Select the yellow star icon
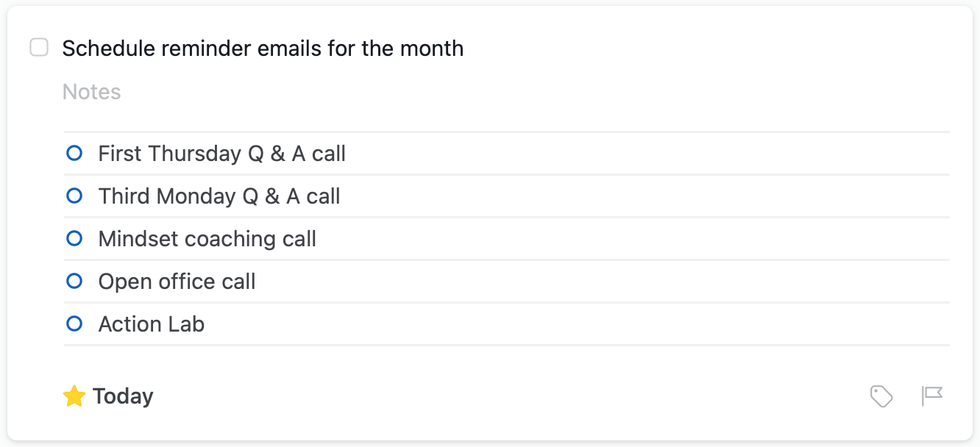 pyautogui.click(x=74, y=396)
